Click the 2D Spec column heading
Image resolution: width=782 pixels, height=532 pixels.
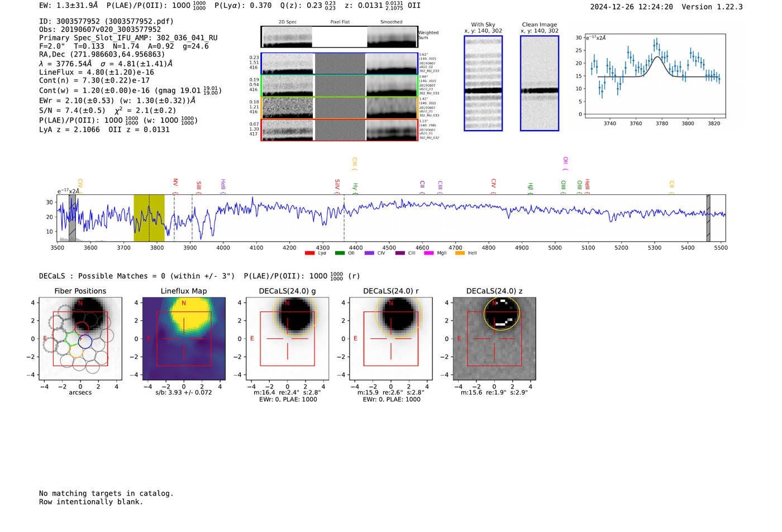(288, 22)
